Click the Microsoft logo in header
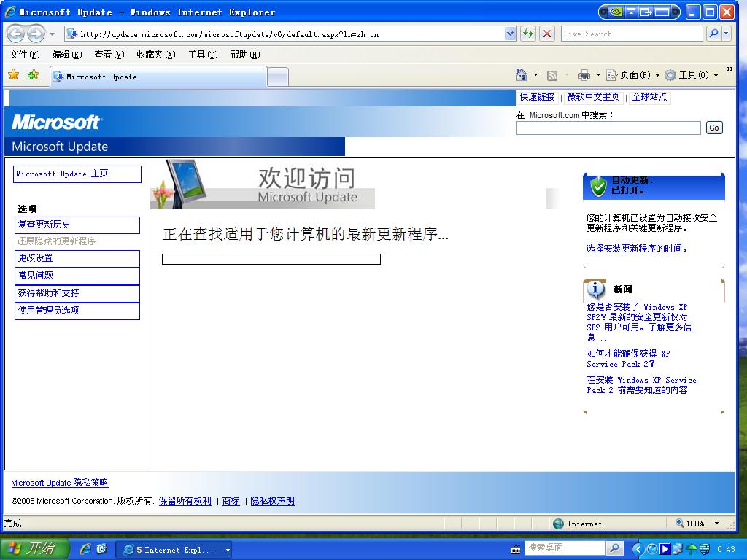Image resolution: width=747 pixels, height=560 pixels. pyautogui.click(x=56, y=122)
